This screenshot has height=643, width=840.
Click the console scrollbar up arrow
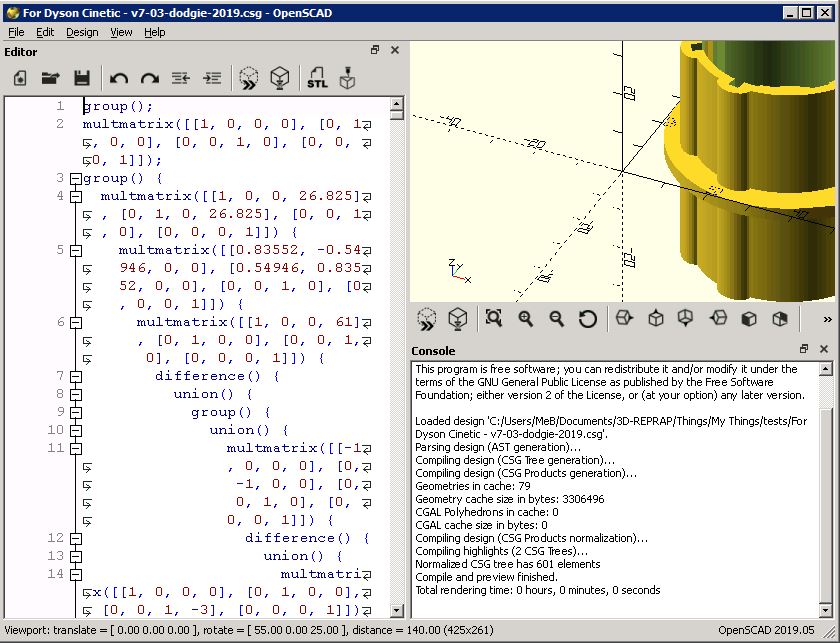(826, 368)
